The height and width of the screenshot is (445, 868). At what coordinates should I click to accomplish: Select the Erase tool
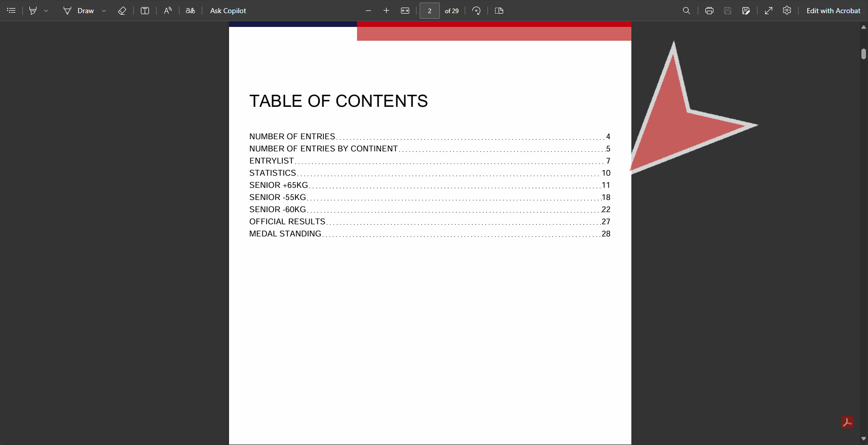(x=122, y=11)
